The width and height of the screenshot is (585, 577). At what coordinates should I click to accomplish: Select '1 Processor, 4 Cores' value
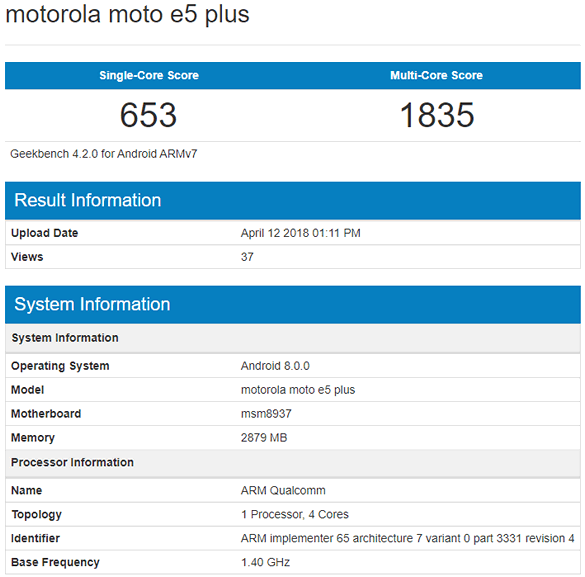295,515
